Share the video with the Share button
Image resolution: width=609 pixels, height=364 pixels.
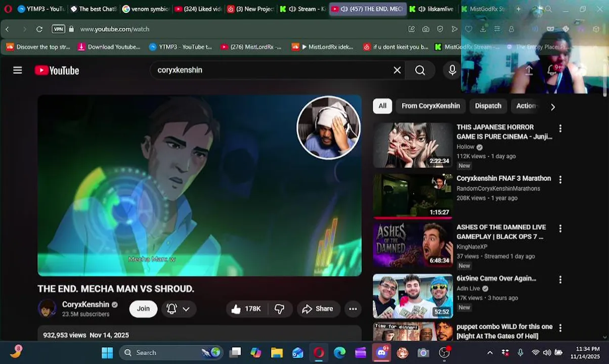point(318,309)
